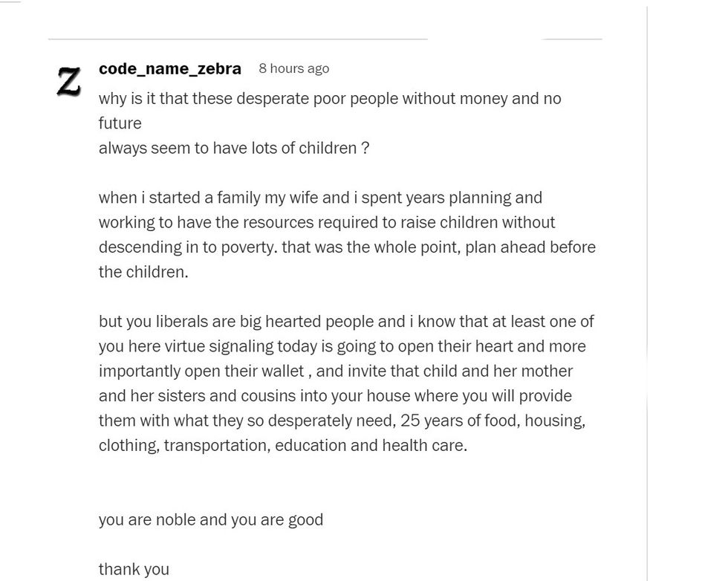Click the Z avatar of the commenter
The height and width of the screenshot is (581, 728).
tap(69, 80)
